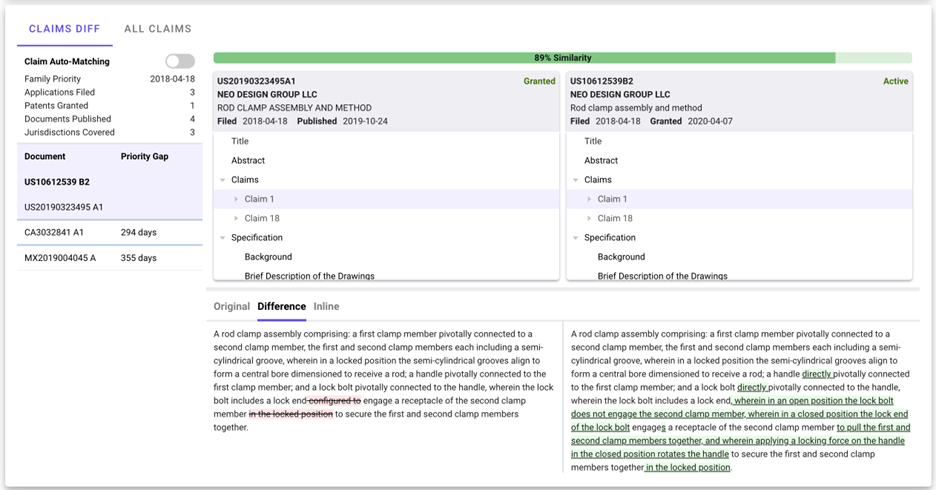
Task: Click the Jurisdictions Covered row
Action: (x=110, y=132)
